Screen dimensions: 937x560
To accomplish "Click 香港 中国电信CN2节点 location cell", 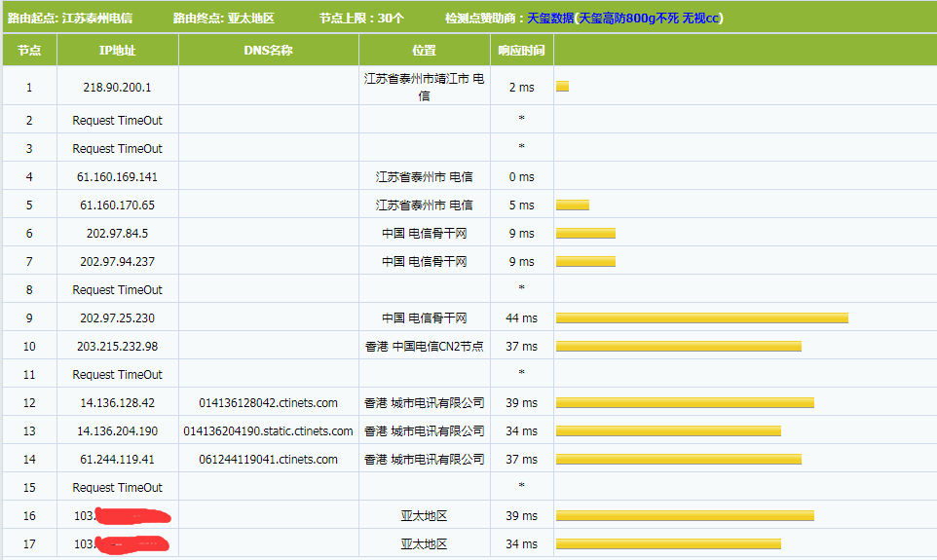I will (424, 347).
